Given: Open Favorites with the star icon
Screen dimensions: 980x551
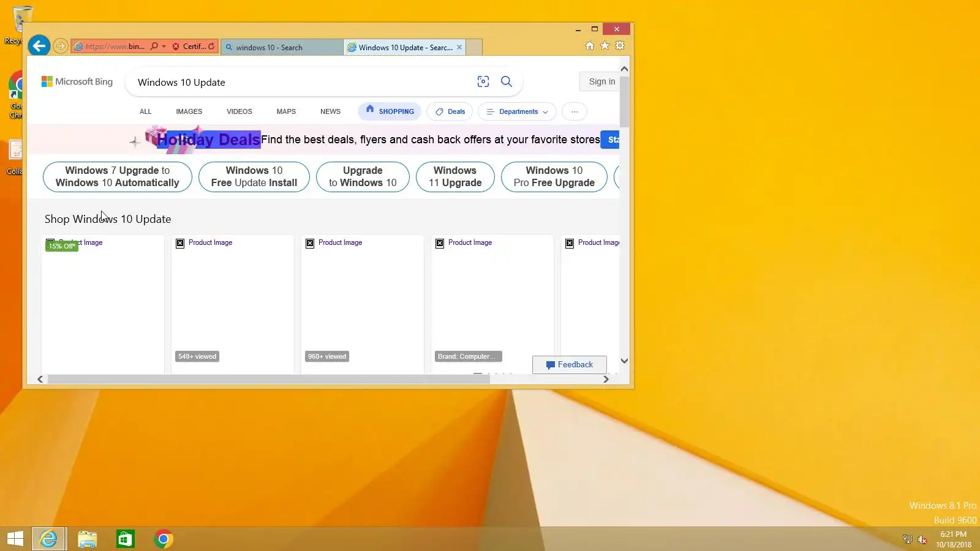Looking at the screenshot, I should [x=605, y=46].
